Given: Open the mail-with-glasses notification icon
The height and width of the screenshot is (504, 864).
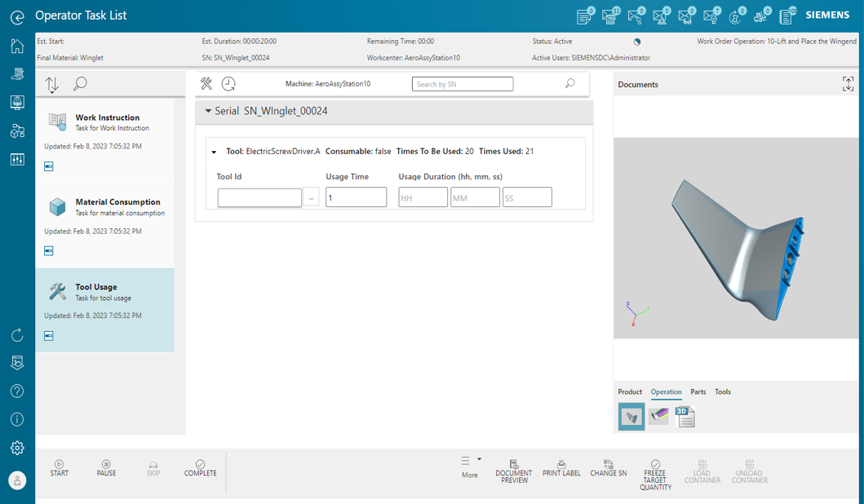Looking at the screenshot, I should [685, 16].
